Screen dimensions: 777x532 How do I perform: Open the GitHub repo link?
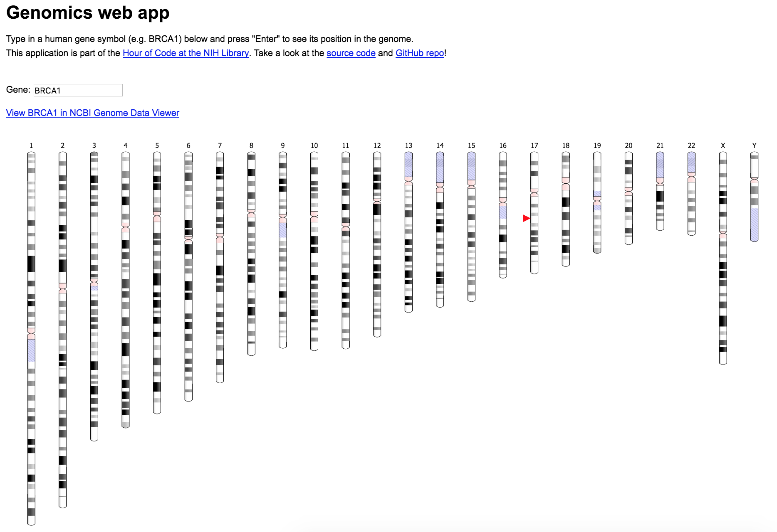(420, 53)
